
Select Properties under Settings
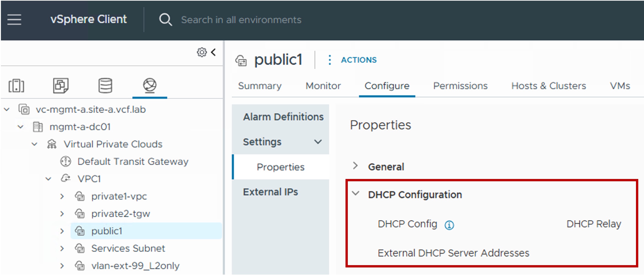(280, 167)
